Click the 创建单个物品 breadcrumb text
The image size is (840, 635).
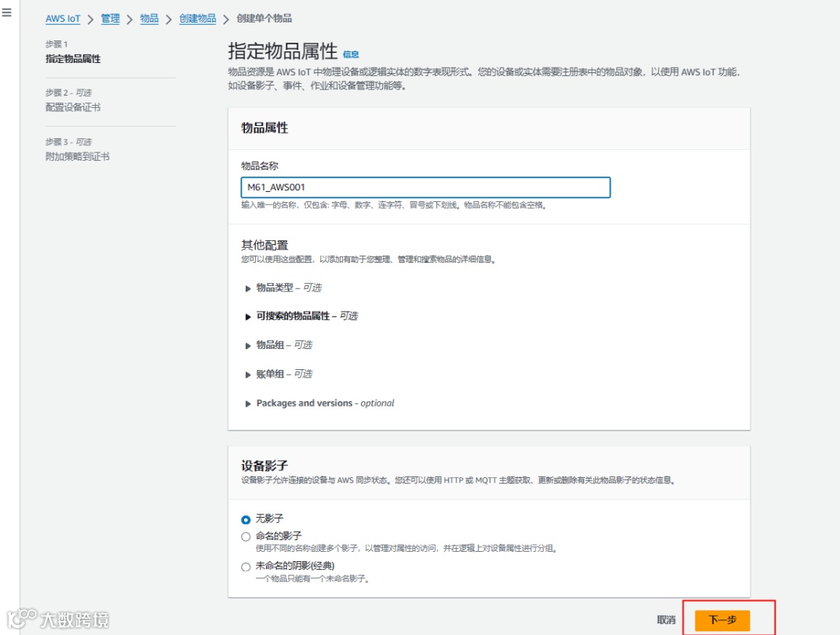tap(264, 19)
